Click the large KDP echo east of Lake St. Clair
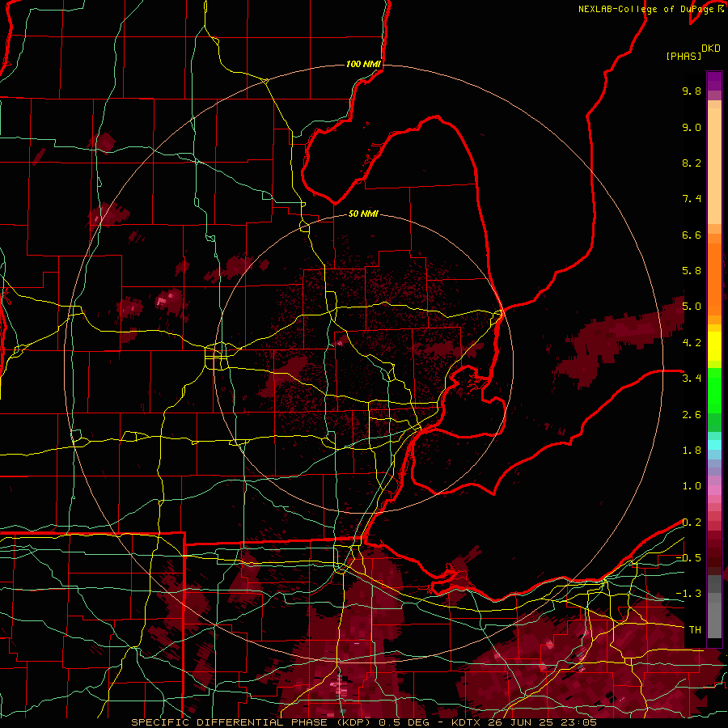 point(617,344)
